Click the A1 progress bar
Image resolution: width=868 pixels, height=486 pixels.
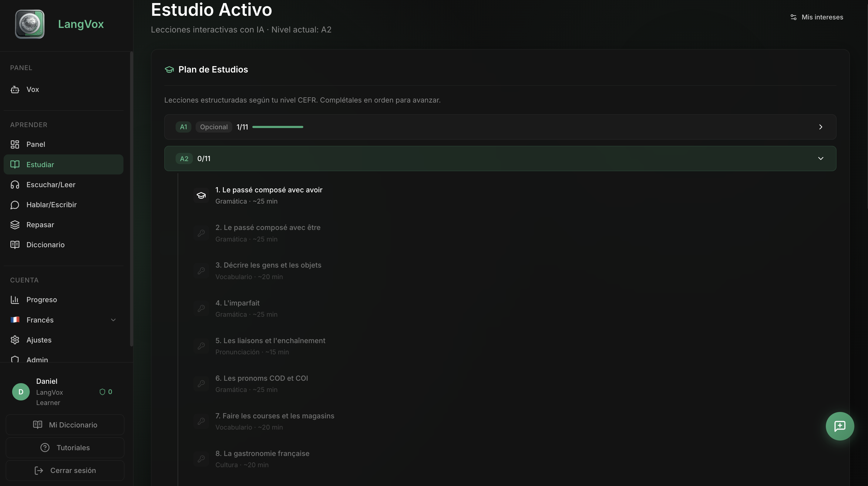[x=278, y=127]
